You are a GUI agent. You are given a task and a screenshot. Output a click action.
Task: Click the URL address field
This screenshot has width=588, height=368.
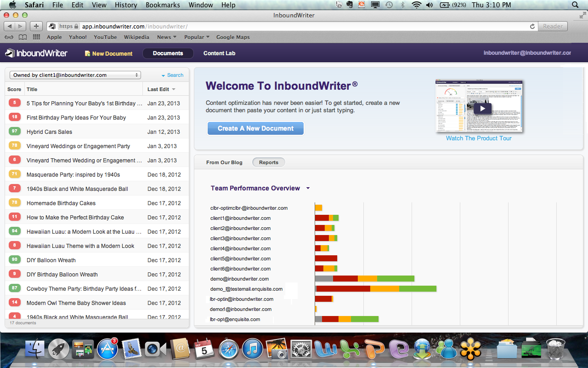coord(294,27)
